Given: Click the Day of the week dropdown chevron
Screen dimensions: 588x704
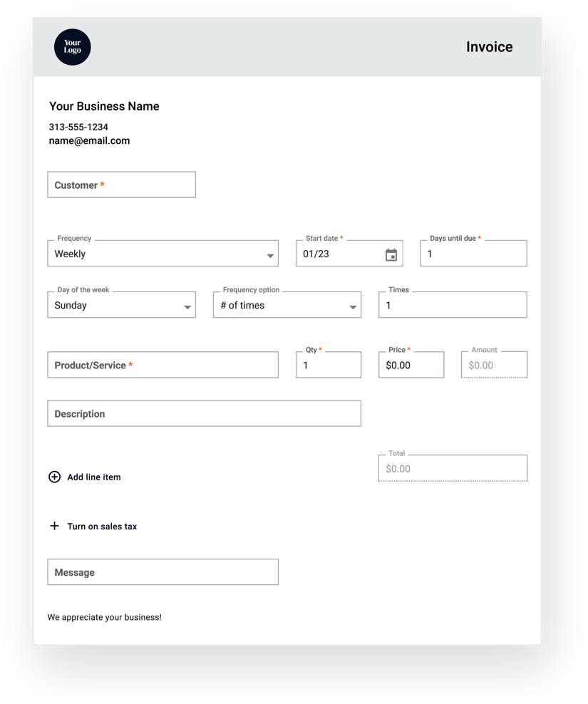Looking at the screenshot, I should (187, 305).
